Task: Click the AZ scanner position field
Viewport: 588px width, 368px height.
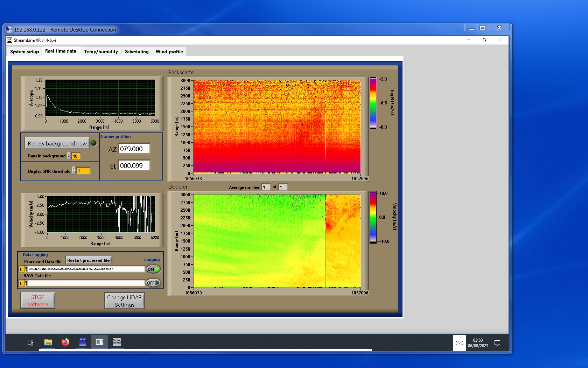Action: click(x=134, y=149)
